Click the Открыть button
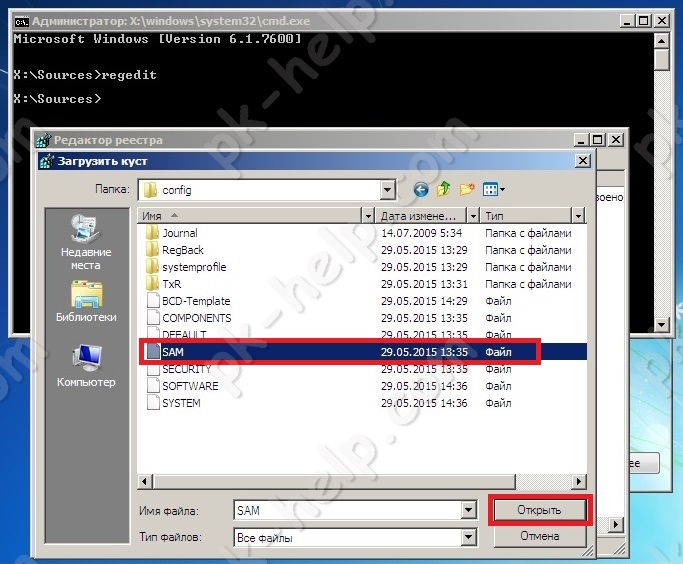 pyautogui.click(x=540, y=510)
